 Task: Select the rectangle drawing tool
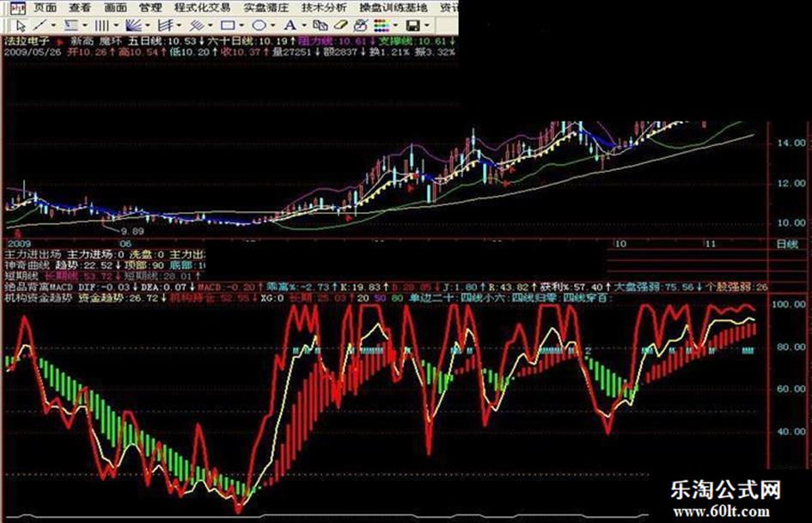click(x=228, y=25)
